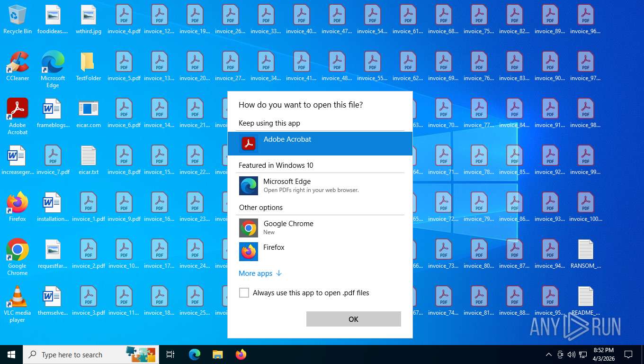644x364 pixels.
Task: Open Task View from the taskbar
Action: [170, 355]
